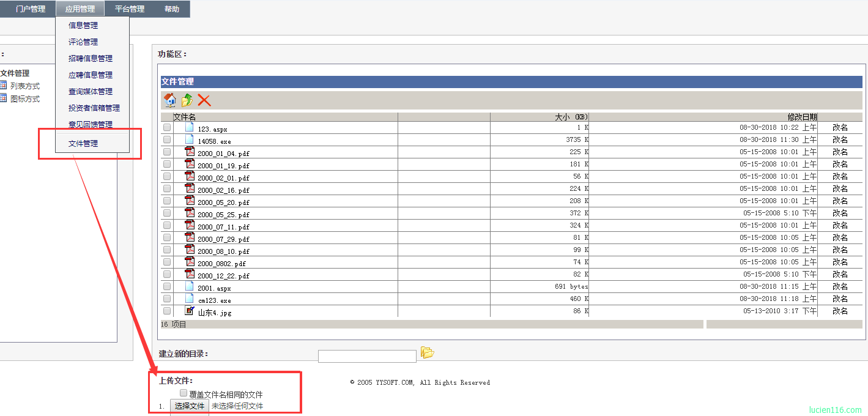Click the file icon for 14058.exe
This screenshot has width=868, height=416.
pyautogui.click(x=190, y=139)
